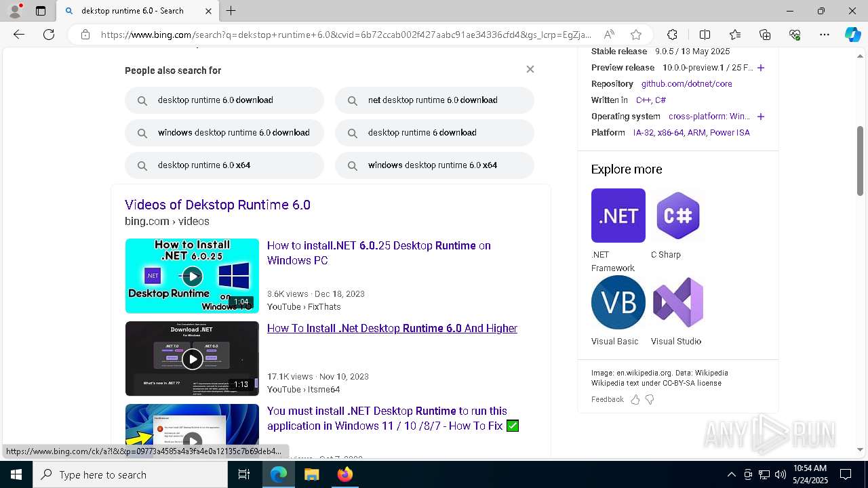Show hidden system tray icons
Screen dimensions: 868x488
point(732,474)
